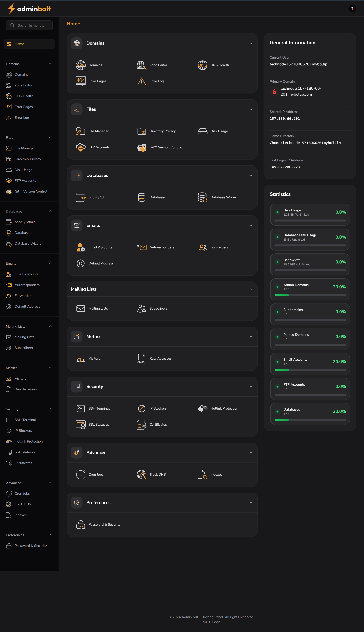Open FTP Accounts management
This screenshot has height=632, width=364.
click(99, 147)
